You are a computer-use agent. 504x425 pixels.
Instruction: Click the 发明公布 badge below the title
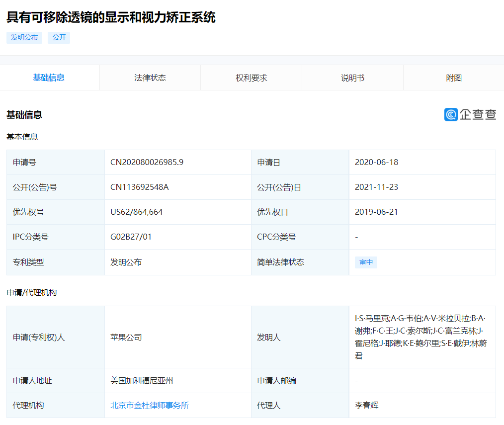[24, 37]
